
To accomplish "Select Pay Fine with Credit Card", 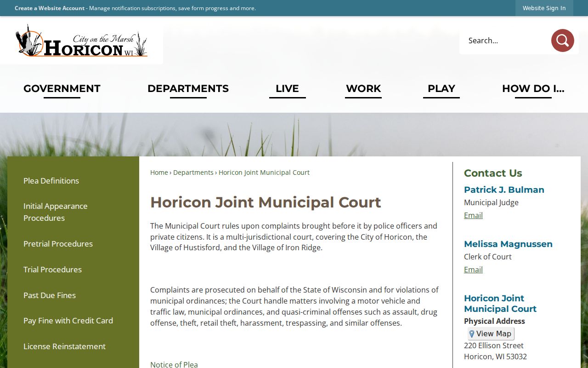I will (68, 321).
